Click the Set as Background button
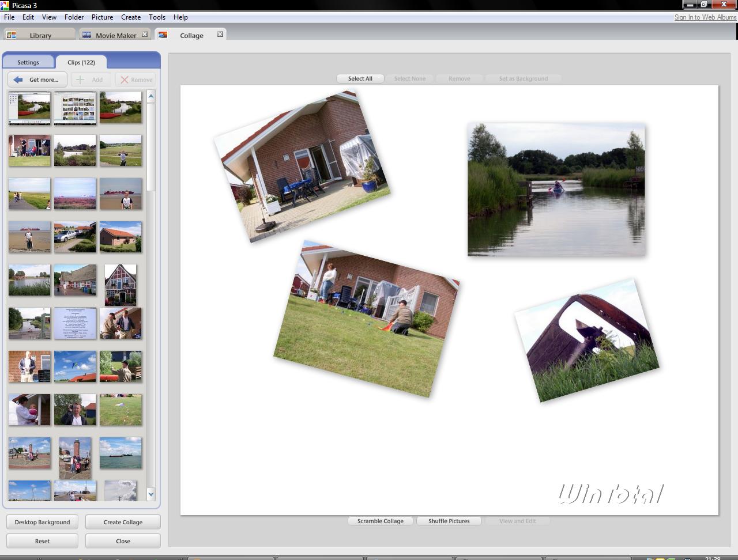 click(524, 78)
